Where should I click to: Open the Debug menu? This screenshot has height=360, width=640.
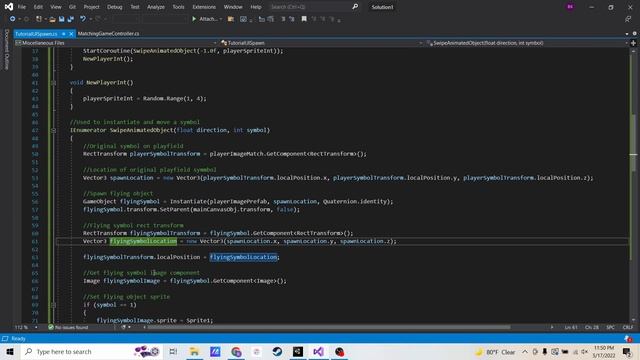tap(115, 7)
